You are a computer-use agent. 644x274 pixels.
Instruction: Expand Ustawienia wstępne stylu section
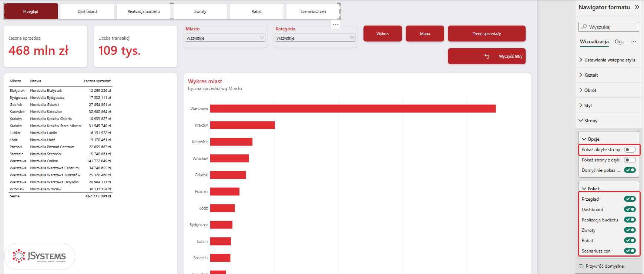(x=609, y=60)
